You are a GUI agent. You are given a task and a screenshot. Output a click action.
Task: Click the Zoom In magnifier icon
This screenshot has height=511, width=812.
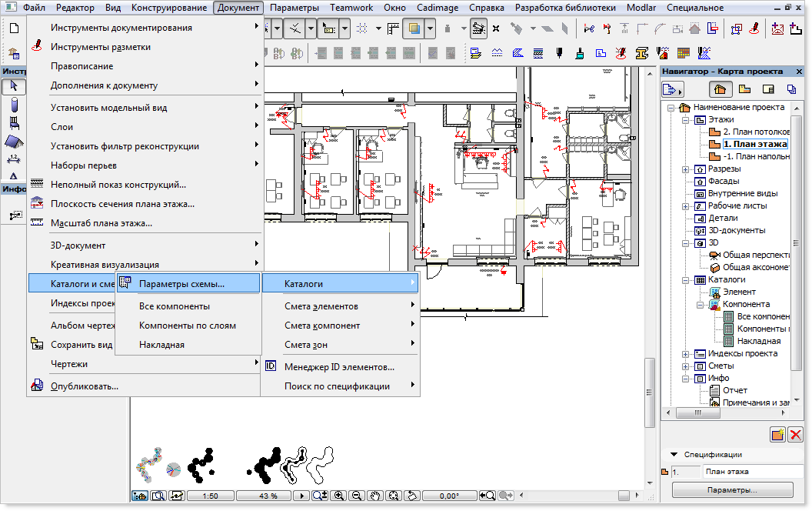tap(338, 496)
